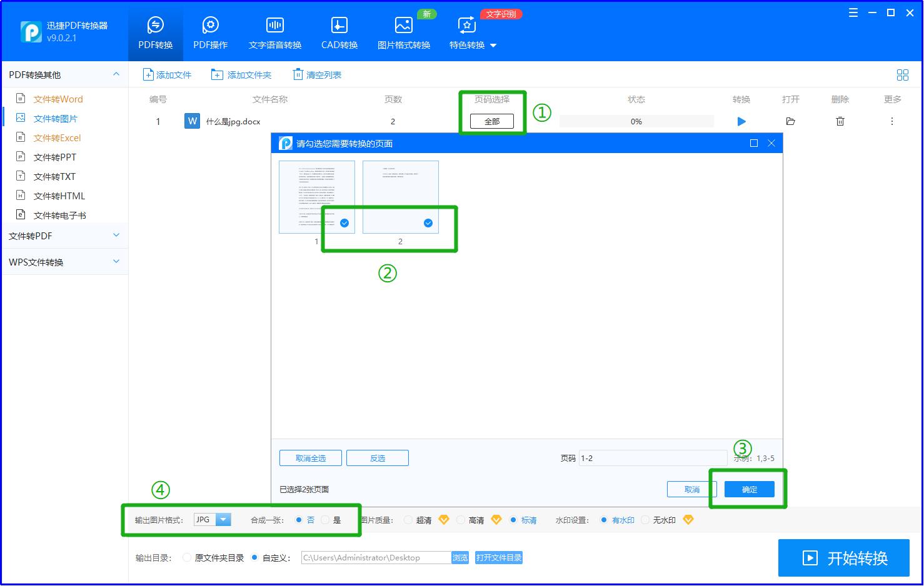Select the page 2 thumbnail preview
Image resolution: width=924 pixels, height=586 pixels.
tap(401, 197)
